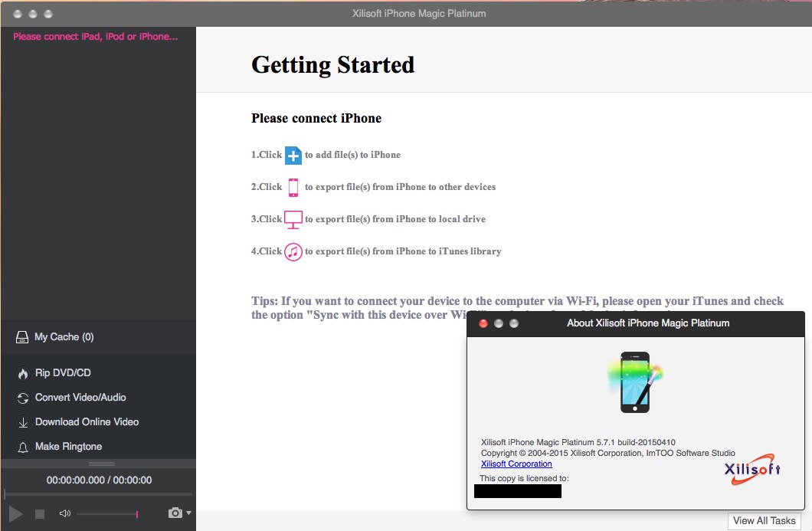Click the 'Getting Started' heading

pyautogui.click(x=333, y=66)
